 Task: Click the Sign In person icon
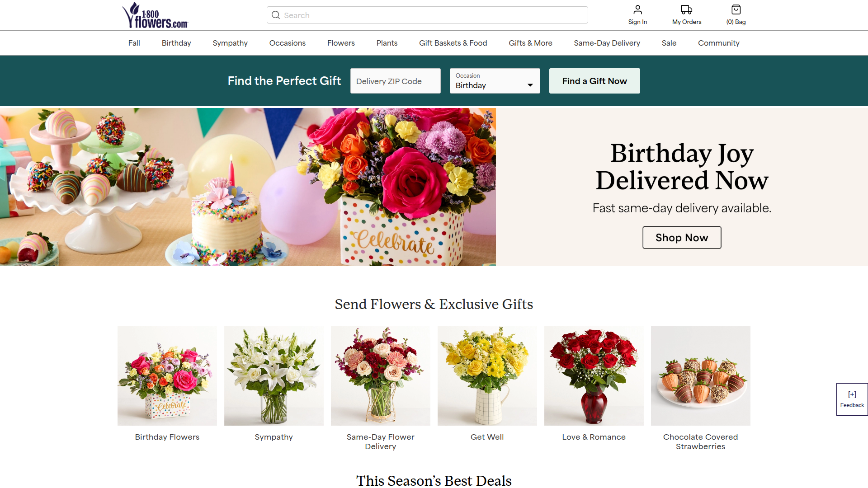[637, 10]
